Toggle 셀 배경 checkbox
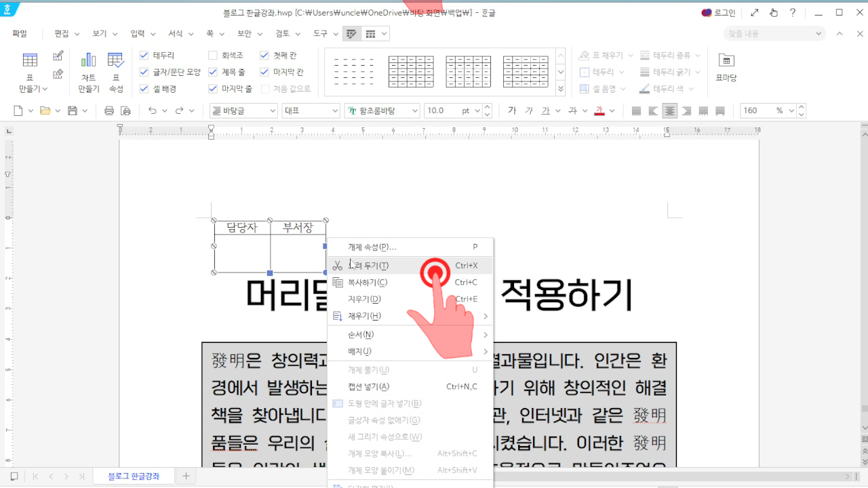 (144, 89)
